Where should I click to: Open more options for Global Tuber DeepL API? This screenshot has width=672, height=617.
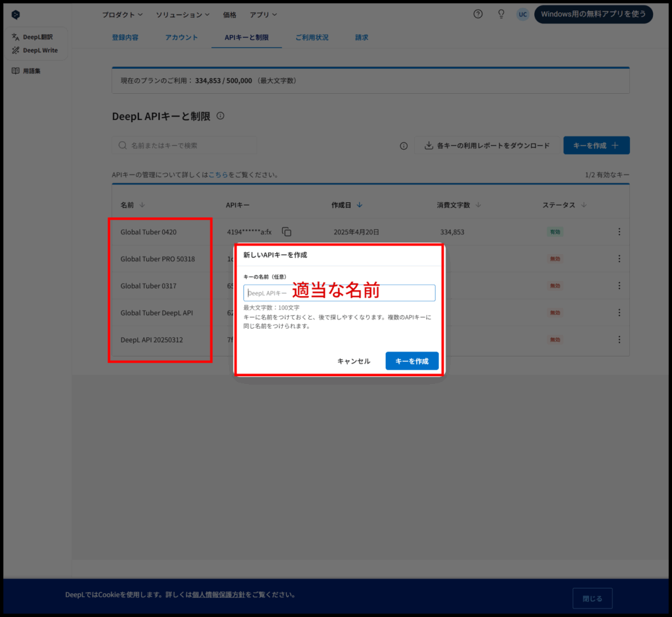[x=619, y=312]
